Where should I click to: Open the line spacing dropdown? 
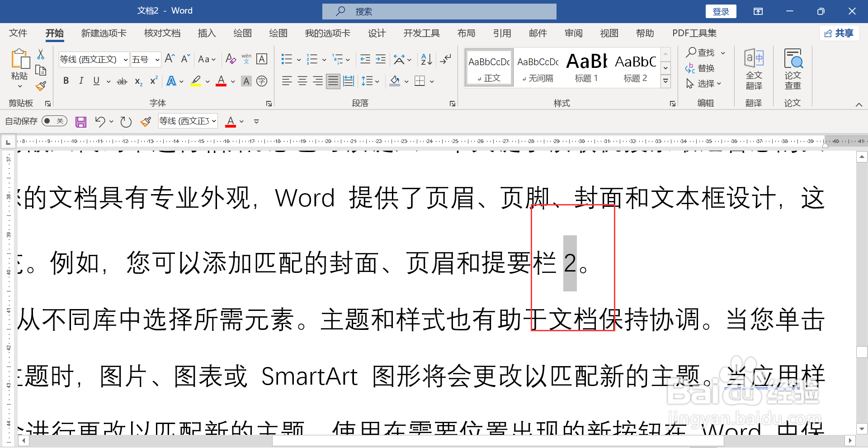click(370, 81)
